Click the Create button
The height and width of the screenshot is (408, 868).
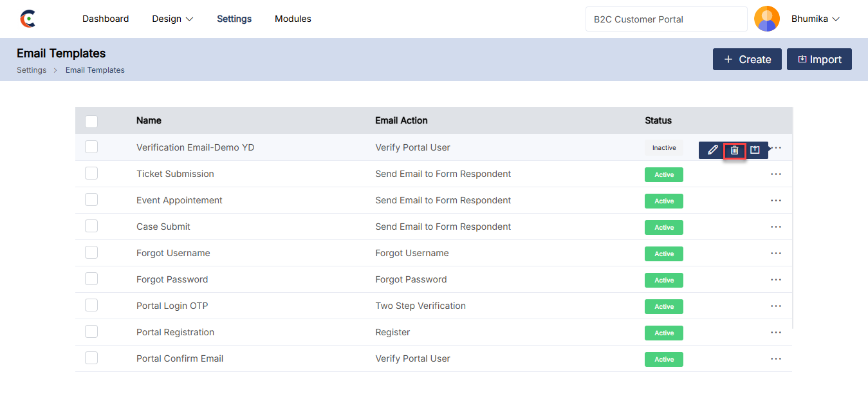[x=747, y=59]
